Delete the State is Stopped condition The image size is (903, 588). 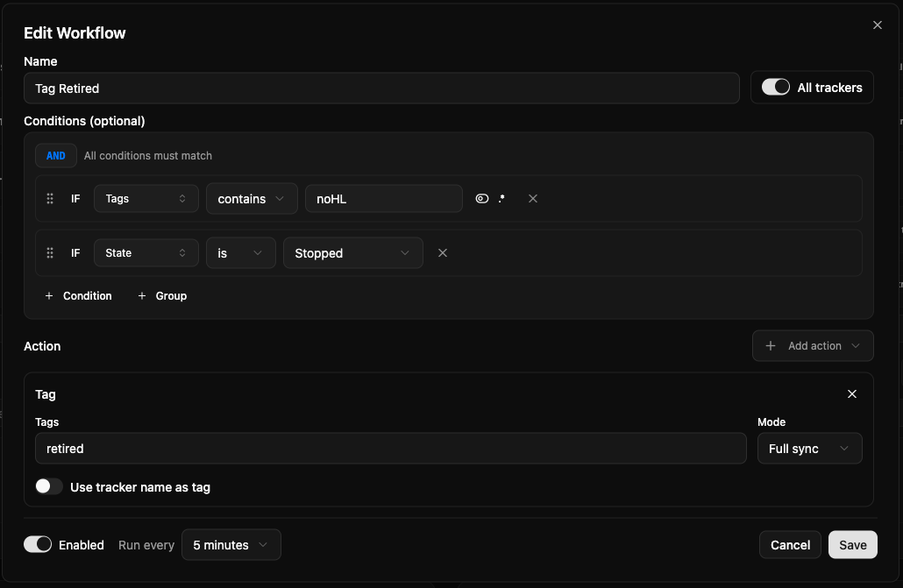pos(443,253)
